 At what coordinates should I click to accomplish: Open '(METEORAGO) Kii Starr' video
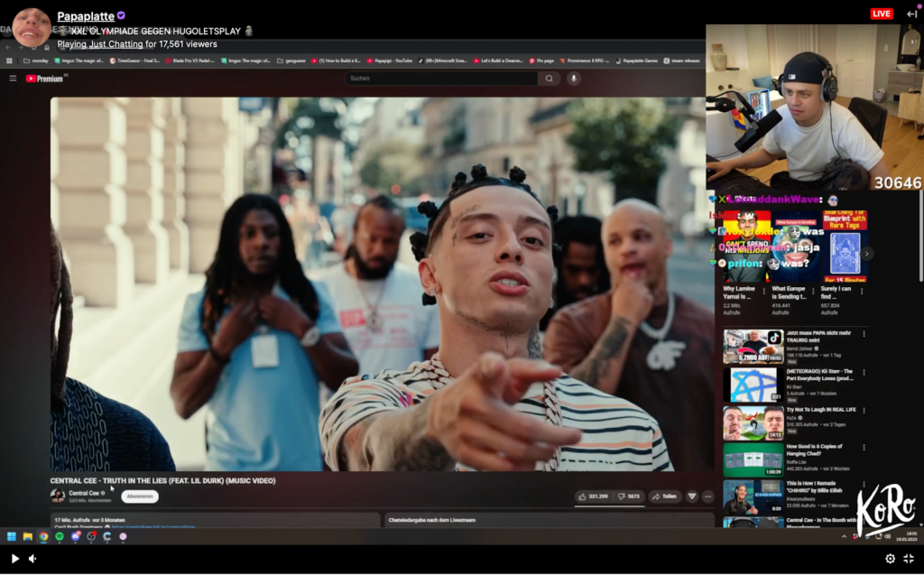coord(753,385)
